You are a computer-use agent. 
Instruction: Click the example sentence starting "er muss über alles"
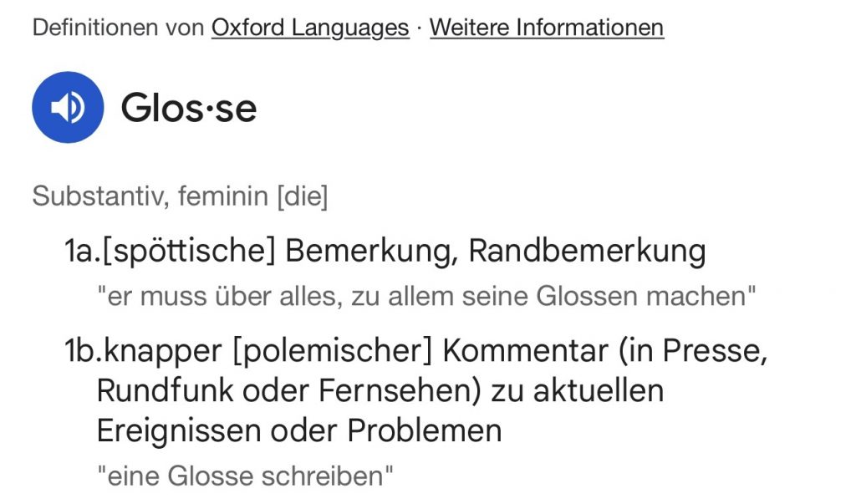[x=426, y=297]
